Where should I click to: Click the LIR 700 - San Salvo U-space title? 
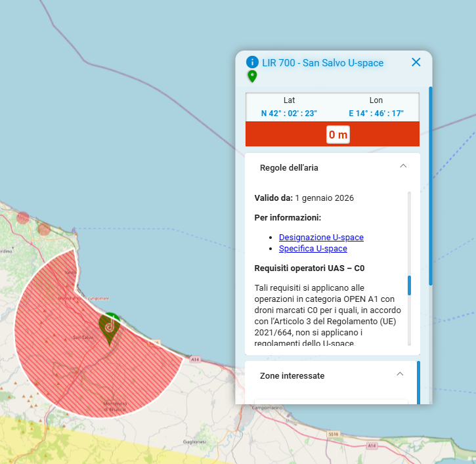pos(323,63)
